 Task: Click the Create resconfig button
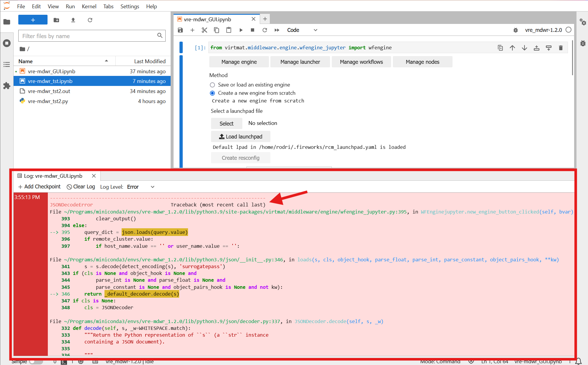(x=241, y=158)
